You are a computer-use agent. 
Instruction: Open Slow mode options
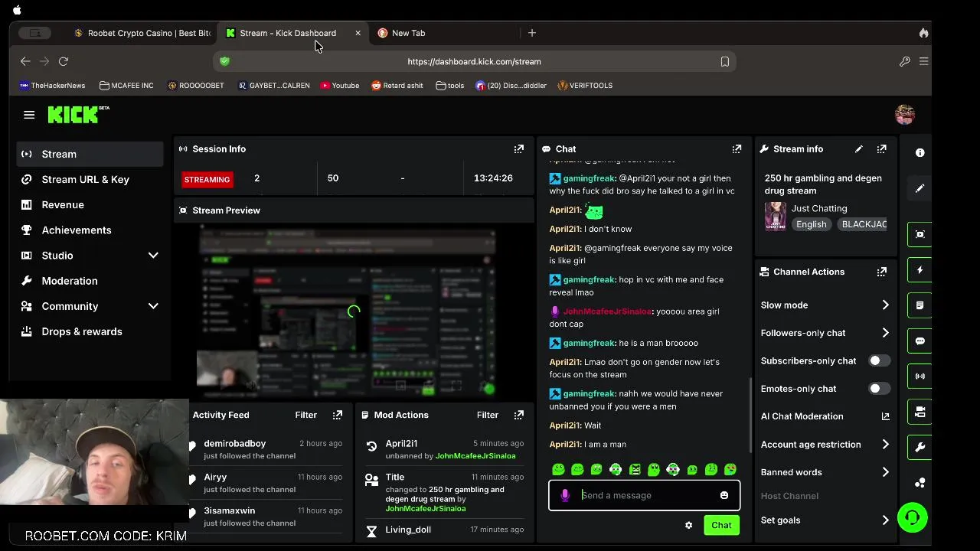pos(825,305)
